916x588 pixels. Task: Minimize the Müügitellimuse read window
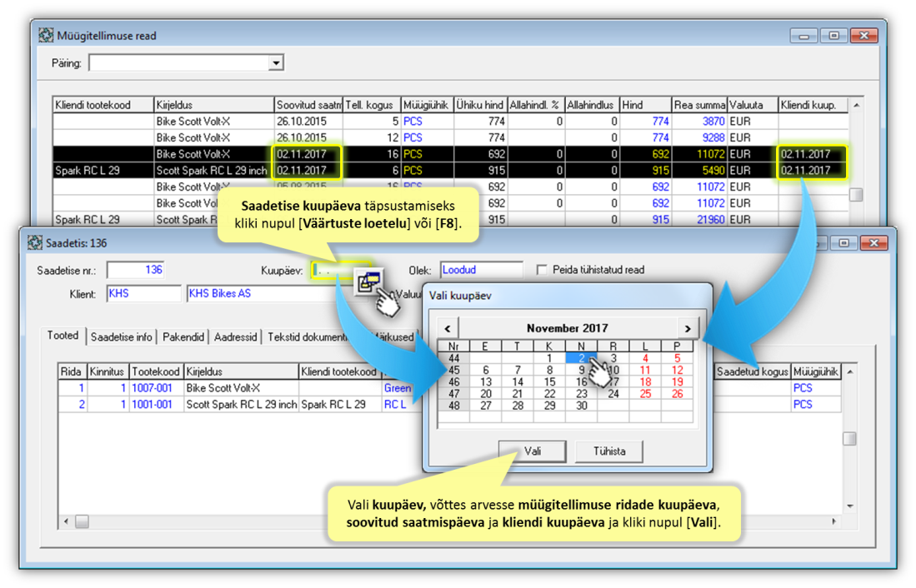803,36
